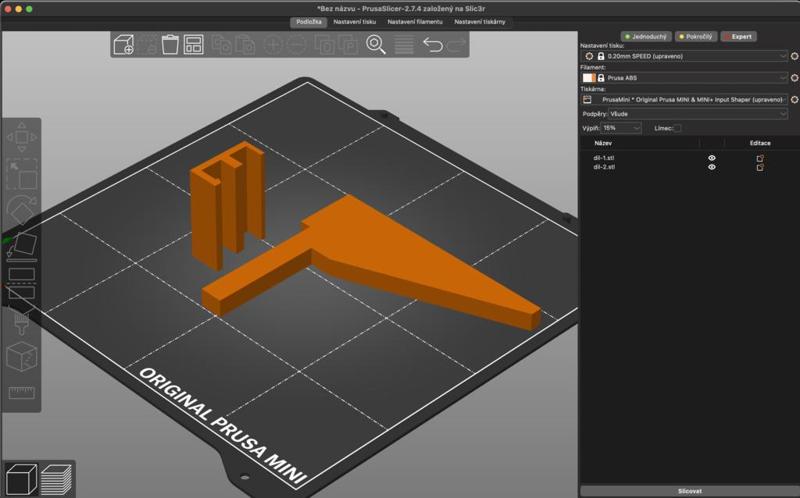Open the search magnifier tool
Screen dimensions: 800x498
pos(376,45)
